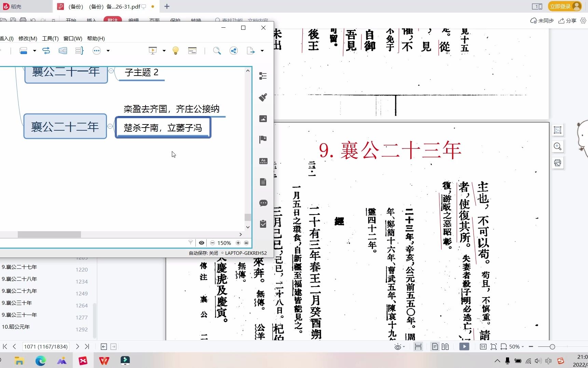This screenshot has width=588, height=368.
Task: Open the comments speech bubble panel icon
Action: pos(263,203)
